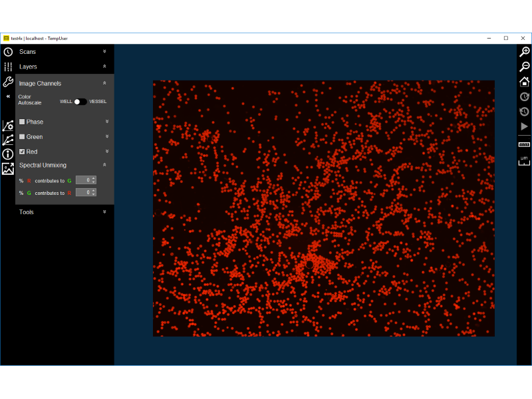The image size is (532, 399).
Task: Enable the Green channel checkbox
Action: [22, 136]
